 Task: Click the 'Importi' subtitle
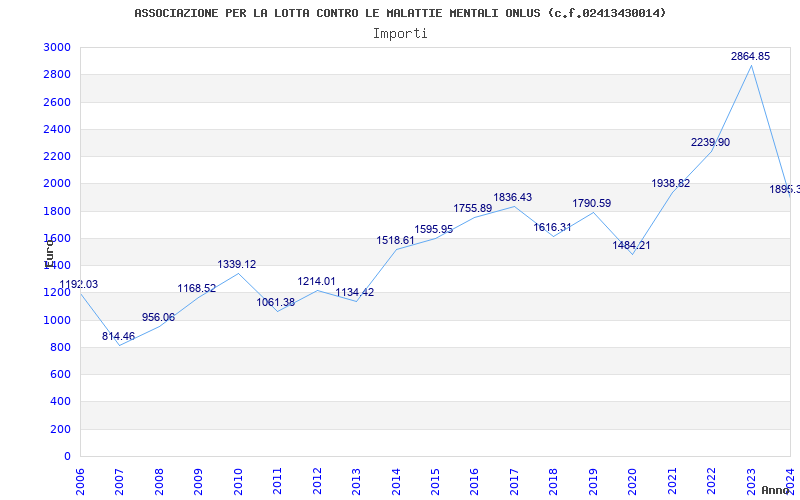(400, 33)
